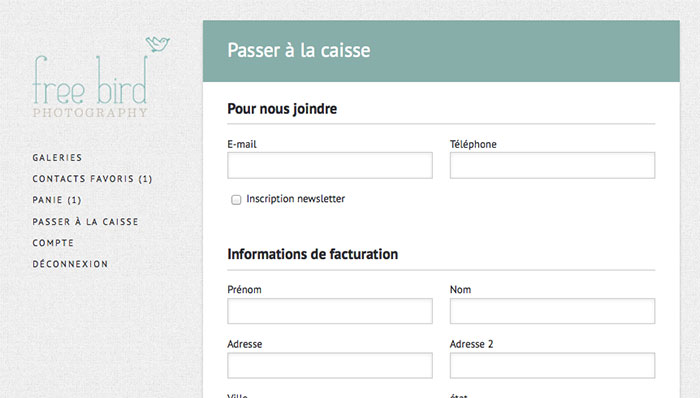Log out via Déconnexion
Viewport: 700px width, 398px height.
(x=70, y=264)
